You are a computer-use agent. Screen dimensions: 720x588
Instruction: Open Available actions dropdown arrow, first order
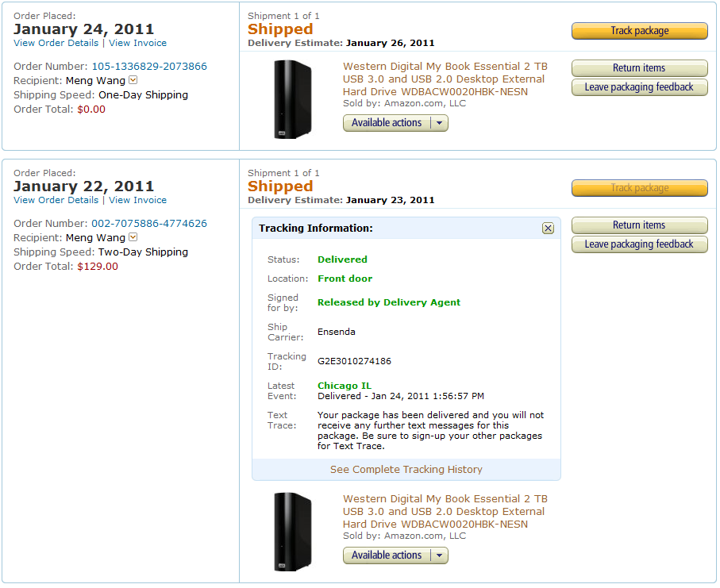pos(441,123)
